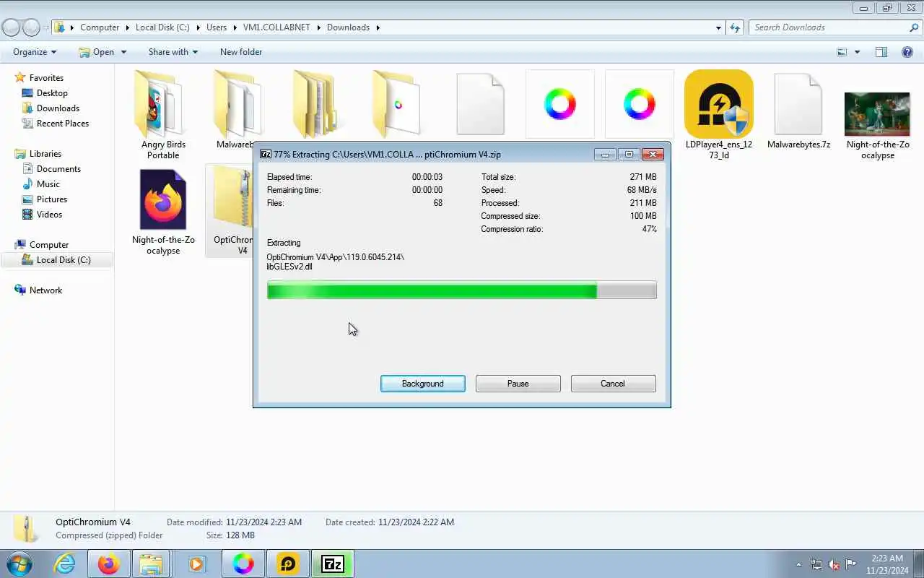The image size is (924, 578).
Task: Create a New folder
Action: (x=241, y=52)
